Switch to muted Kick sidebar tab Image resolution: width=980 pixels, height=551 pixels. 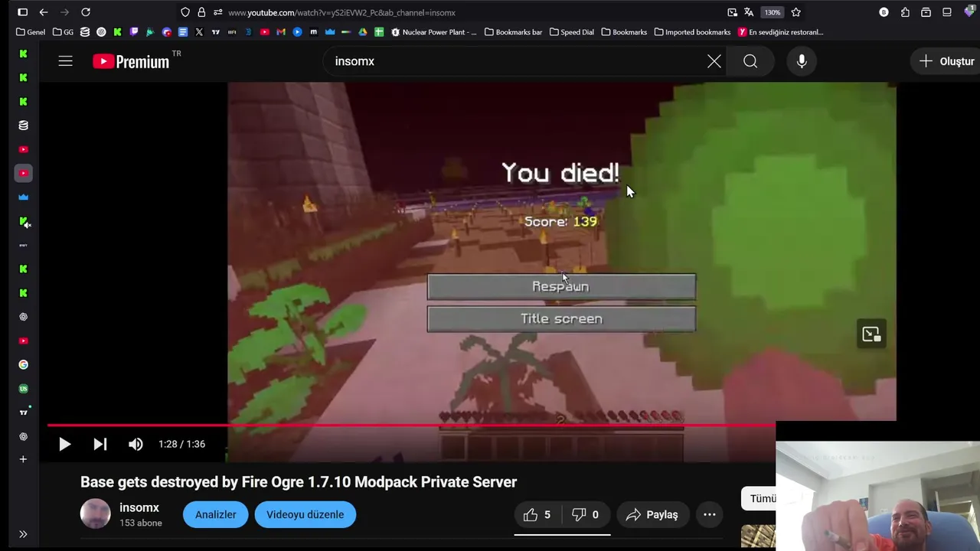pyautogui.click(x=24, y=222)
